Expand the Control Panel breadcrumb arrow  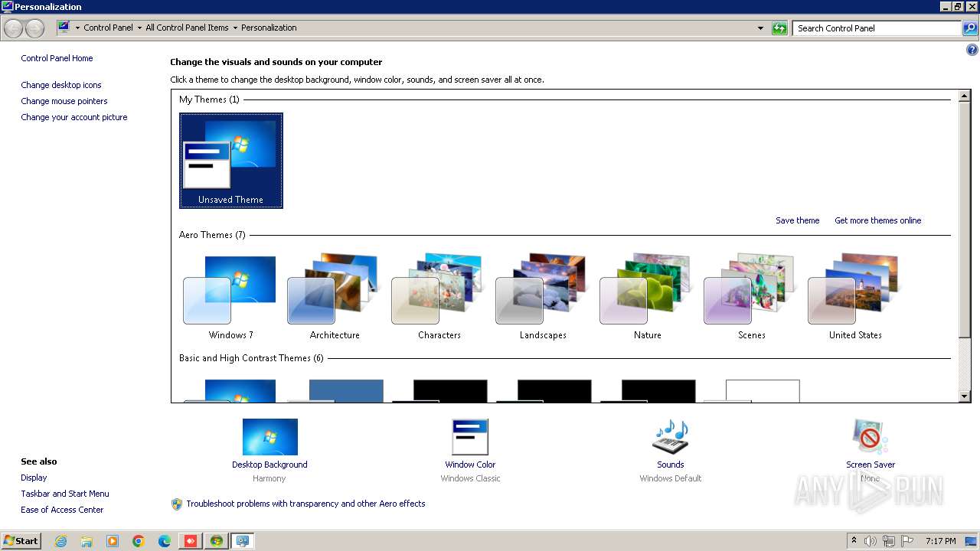pyautogui.click(x=139, y=28)
